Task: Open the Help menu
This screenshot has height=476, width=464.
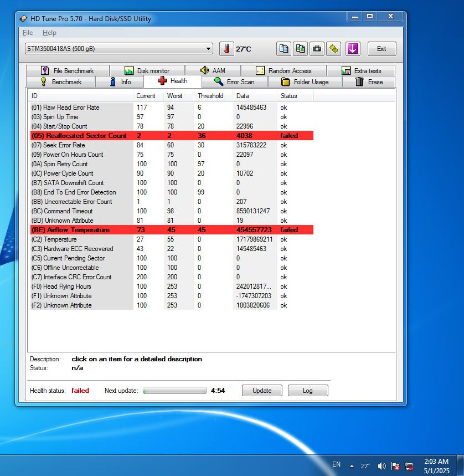Action: pos(49,33)
